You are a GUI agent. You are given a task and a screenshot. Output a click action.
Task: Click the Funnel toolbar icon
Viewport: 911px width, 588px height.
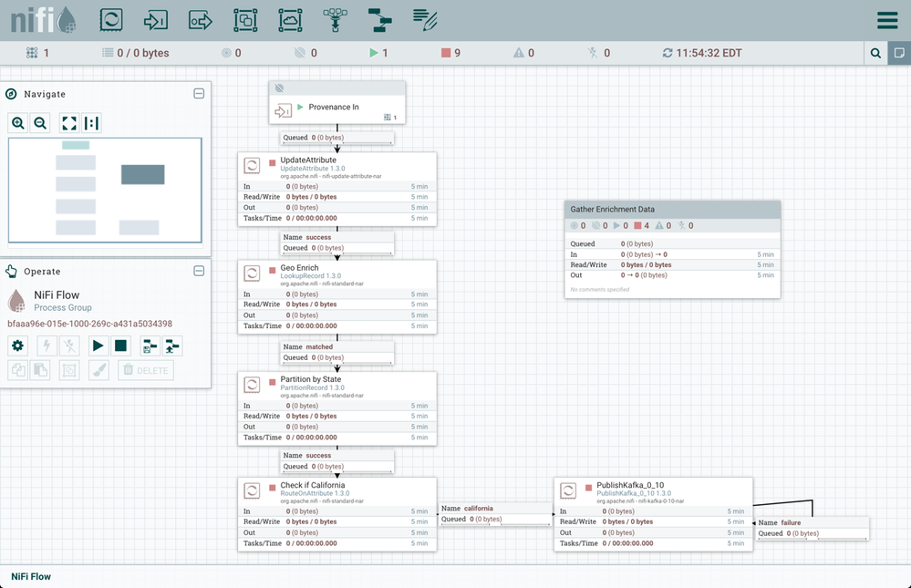click(335, 20)
